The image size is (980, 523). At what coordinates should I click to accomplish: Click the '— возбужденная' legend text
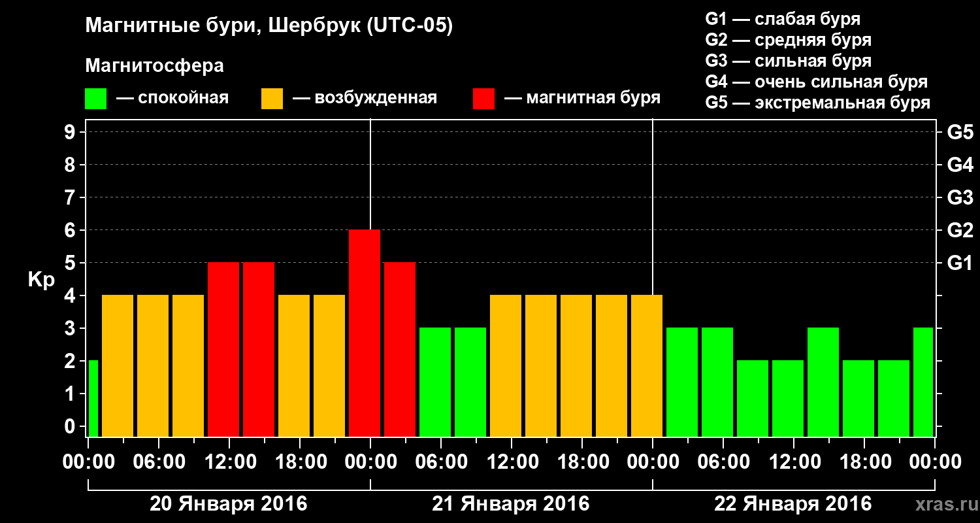click(365, 99)
